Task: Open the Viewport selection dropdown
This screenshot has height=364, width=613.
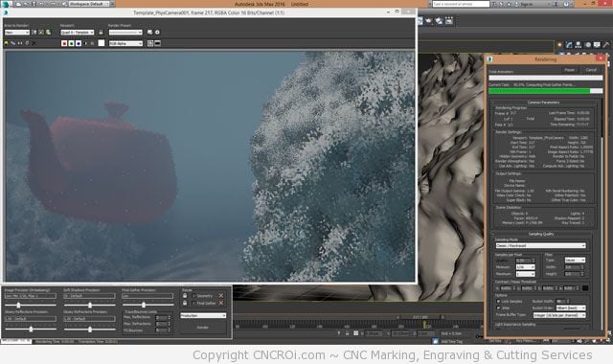Action: pyautogui.click(x=78, y=33)
